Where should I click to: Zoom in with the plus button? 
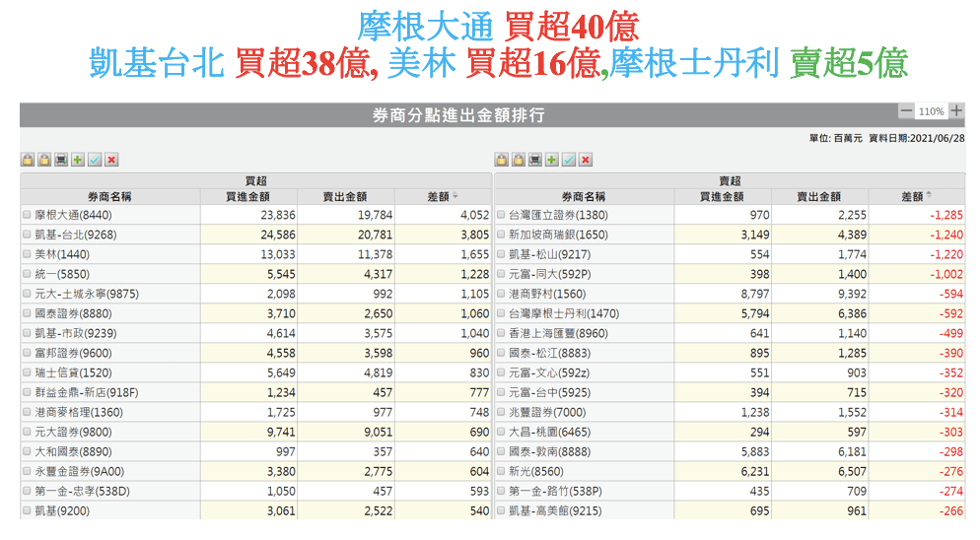[956, 111]
